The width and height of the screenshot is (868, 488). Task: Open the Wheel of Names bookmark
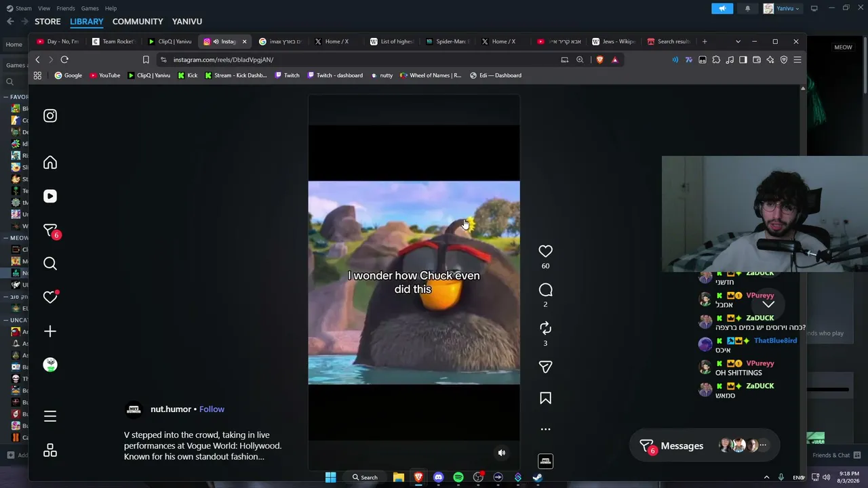pos(431,75)
